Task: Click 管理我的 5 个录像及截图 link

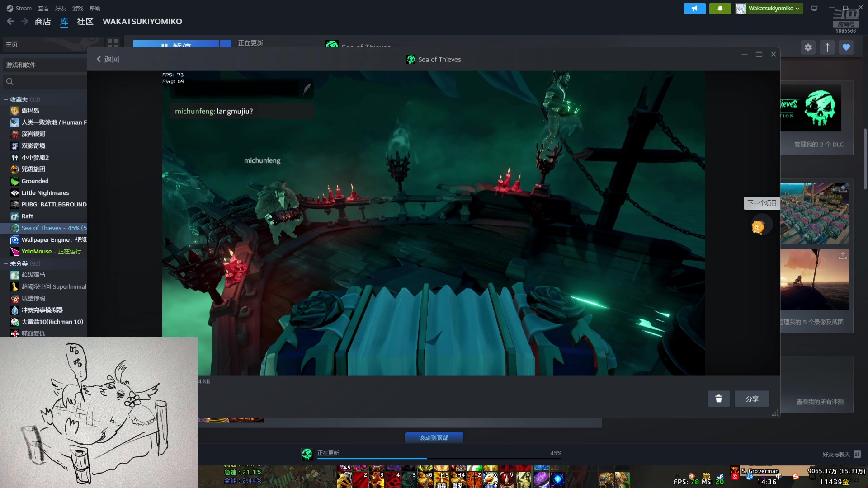Action: coord(812,322)
